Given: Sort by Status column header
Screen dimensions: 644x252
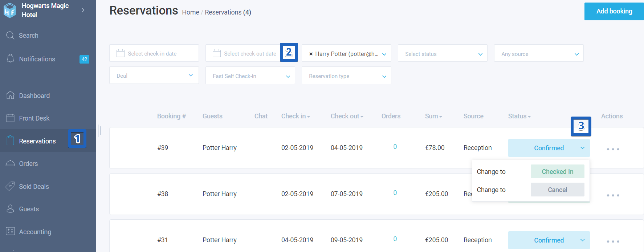Looking at the screenshot, I should (x=519, y=116).
